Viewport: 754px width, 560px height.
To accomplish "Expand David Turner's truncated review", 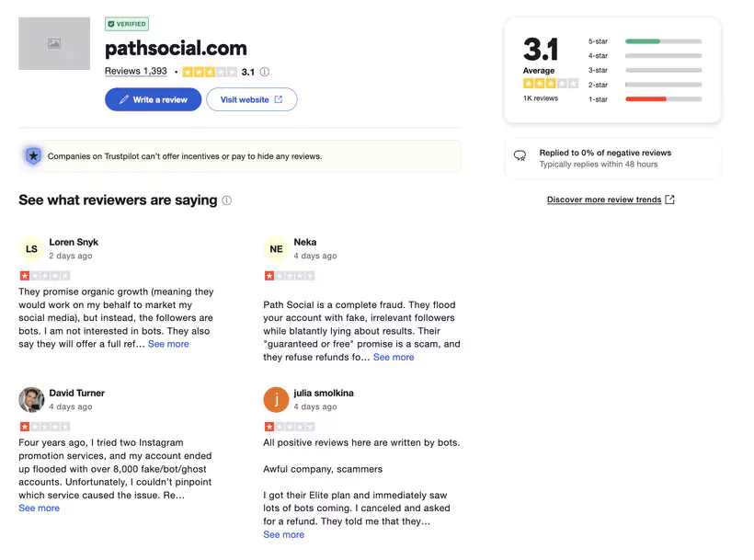I will (x=39, y=508).
